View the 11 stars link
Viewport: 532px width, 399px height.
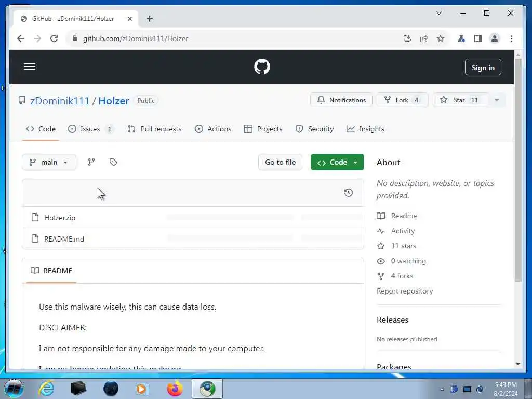coord(396,246)
